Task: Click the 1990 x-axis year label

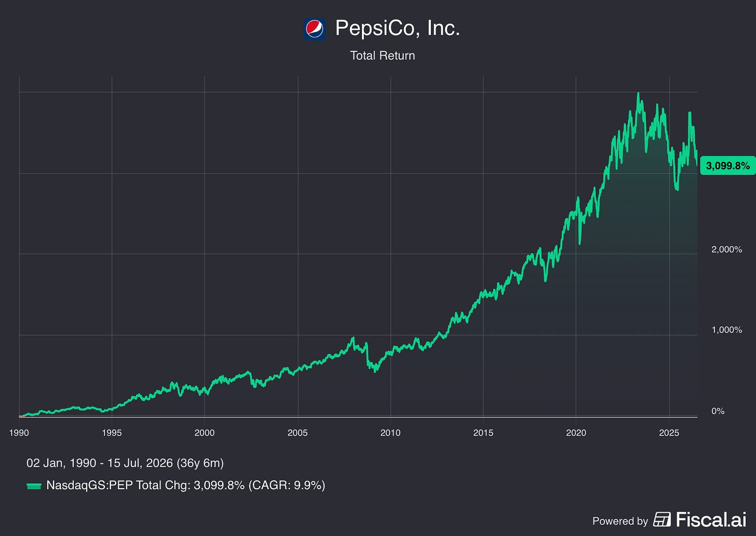Action: (19, 433)
